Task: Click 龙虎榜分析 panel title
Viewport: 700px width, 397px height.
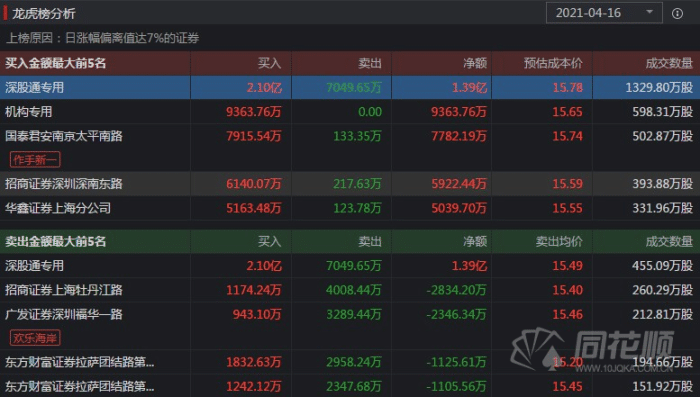Action: click(44, 13)
